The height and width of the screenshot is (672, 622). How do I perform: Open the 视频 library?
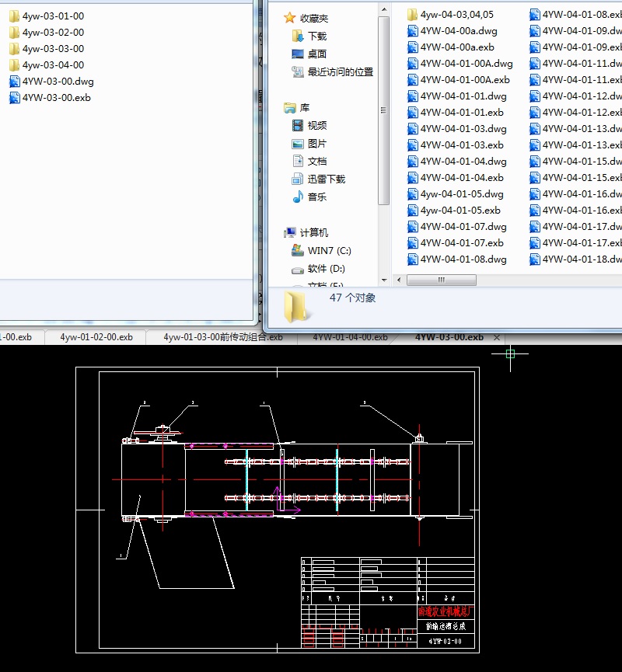click(x=316, y=125)
